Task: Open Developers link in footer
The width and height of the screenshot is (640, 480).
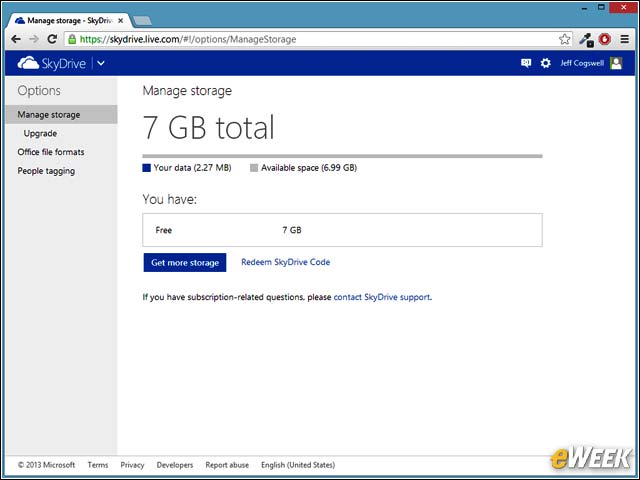Action: (175, 465)
